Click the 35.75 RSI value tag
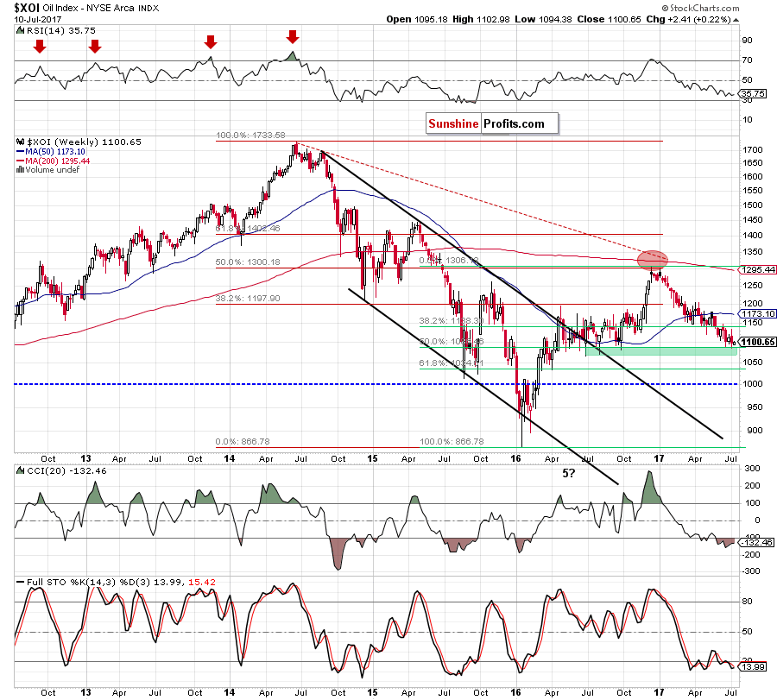 coord(753,93)
